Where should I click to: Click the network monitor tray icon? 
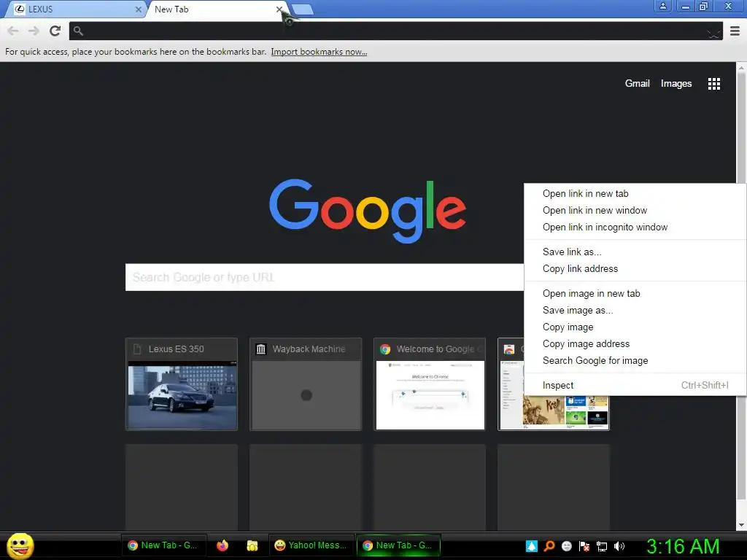click(602, 546)
